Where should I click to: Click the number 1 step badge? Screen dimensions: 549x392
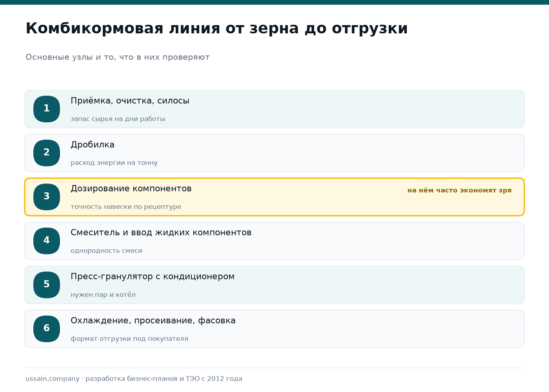[x=47, y=109]
